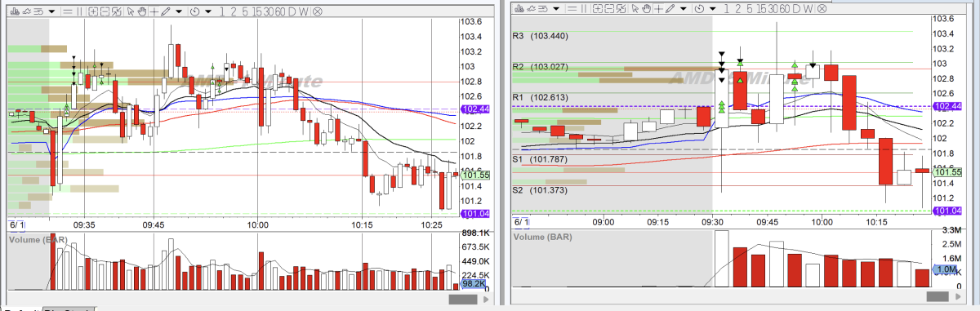Open dropdown arrow beside clock icon in right chart
This screenshot has height=311, width=980.
coord(713,10)
